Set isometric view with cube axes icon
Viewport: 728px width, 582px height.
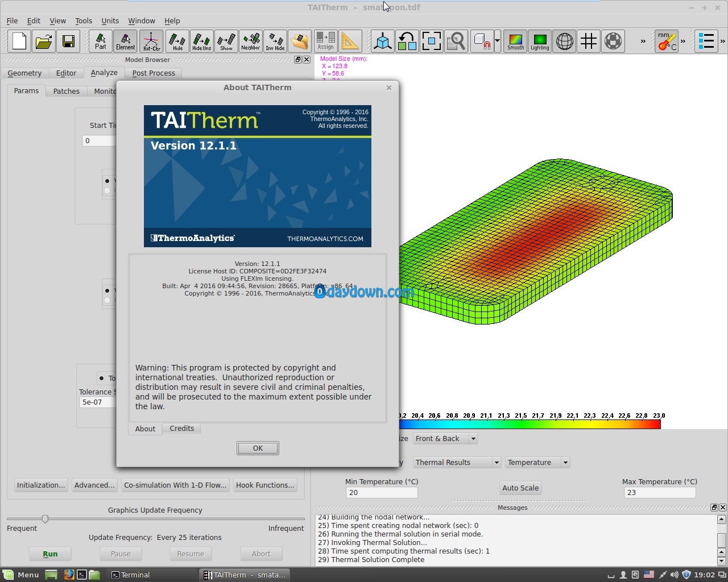[383, 41]
